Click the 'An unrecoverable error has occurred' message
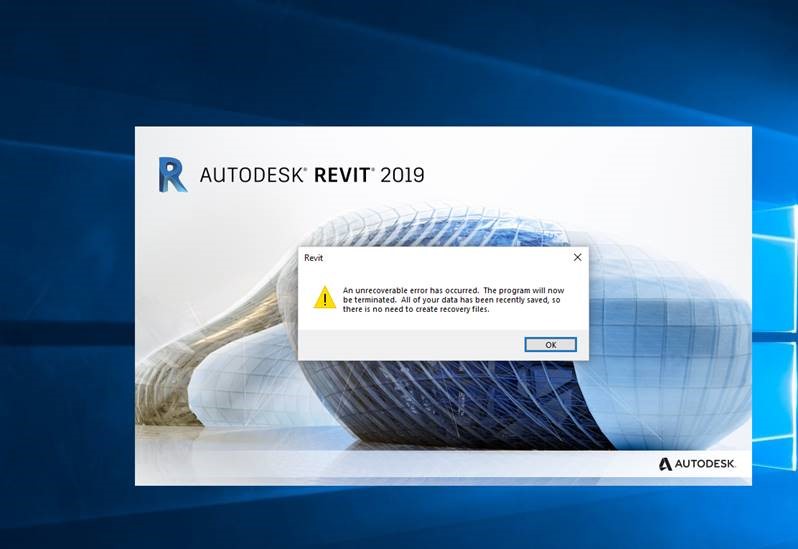This screenshot has height=549, width=798. pyautogui.click(x=453, y=300)
